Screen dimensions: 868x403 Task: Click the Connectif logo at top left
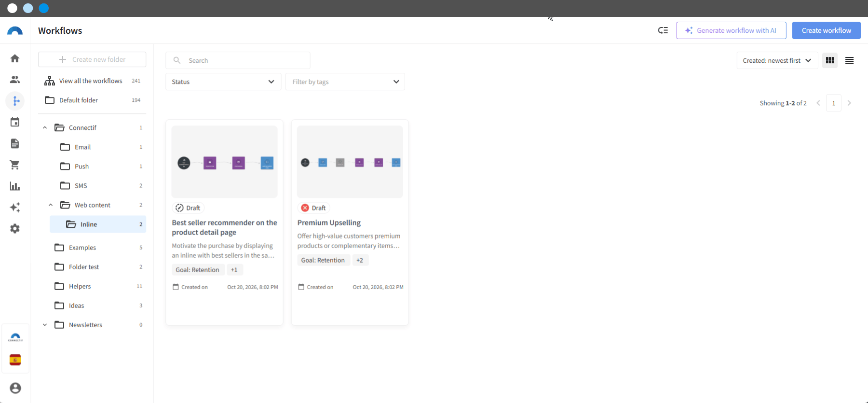click(15, 31)
